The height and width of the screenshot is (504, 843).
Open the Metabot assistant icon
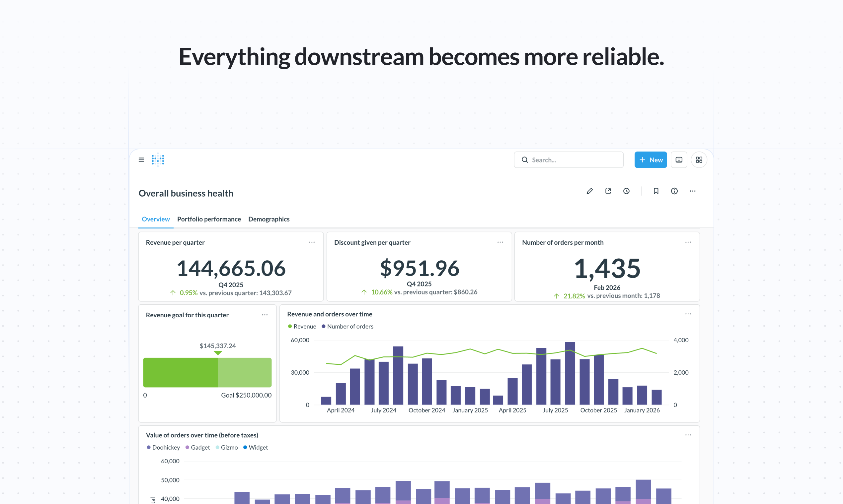pyautogui.click(x=678, y=159)
